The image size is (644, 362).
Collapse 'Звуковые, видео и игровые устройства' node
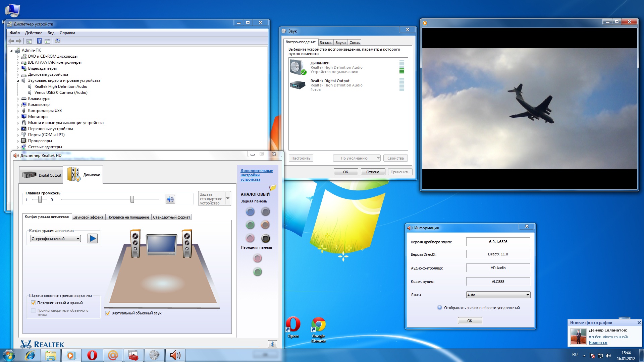pos(18,81)
